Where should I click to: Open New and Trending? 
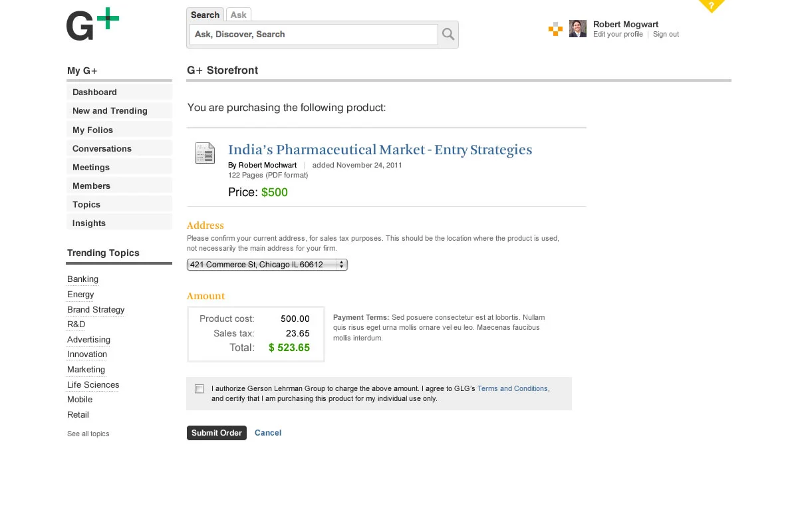(x=119, y=111)
